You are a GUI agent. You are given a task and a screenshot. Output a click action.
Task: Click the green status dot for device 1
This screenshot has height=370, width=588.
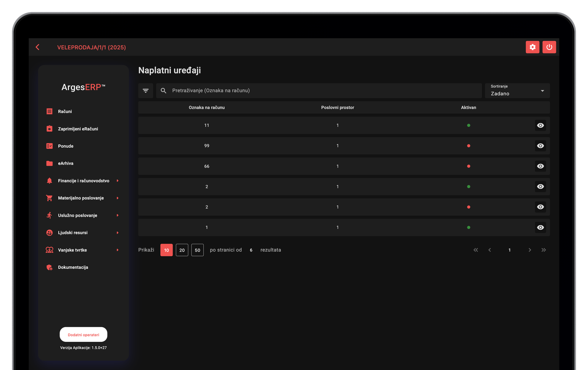469,228
